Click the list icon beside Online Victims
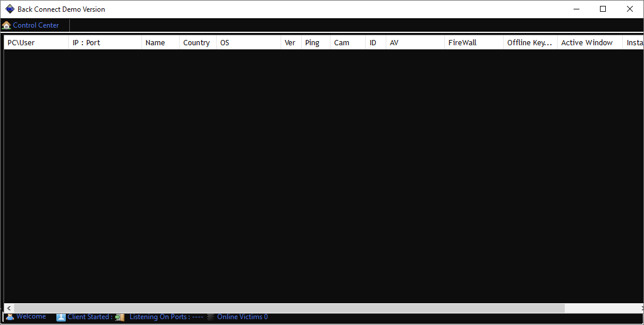 [x=211, y=317]
